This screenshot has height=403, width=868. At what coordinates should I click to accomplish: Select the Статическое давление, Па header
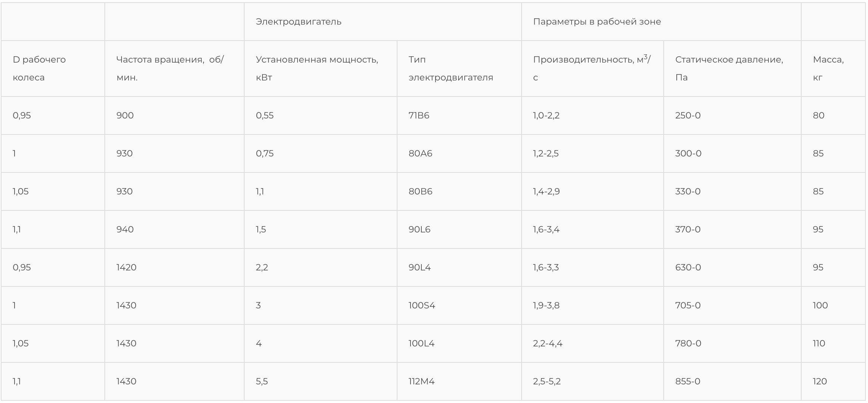729,69
